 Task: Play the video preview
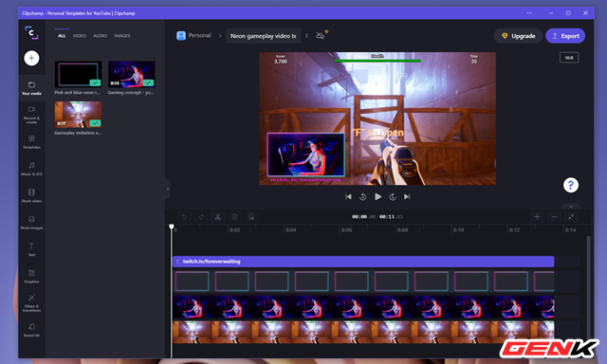pos(377,196)
